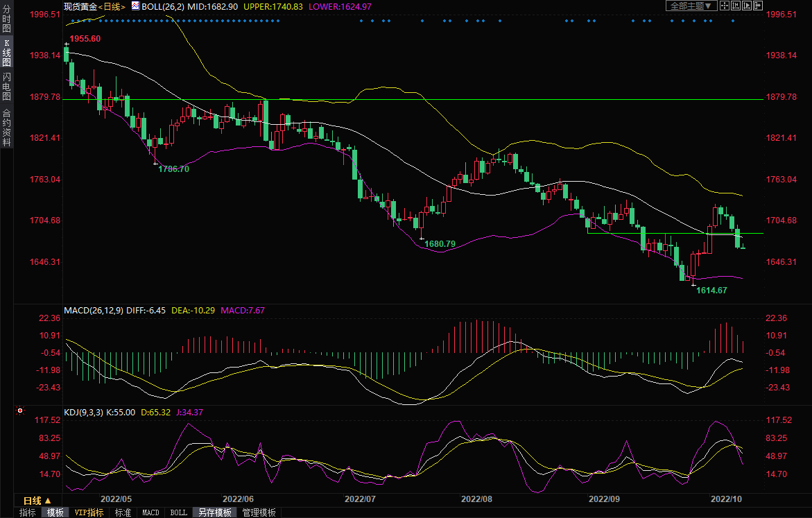Click the expand panel arrow icon
This screenshot has height=518, width=812.
point(758,6)
